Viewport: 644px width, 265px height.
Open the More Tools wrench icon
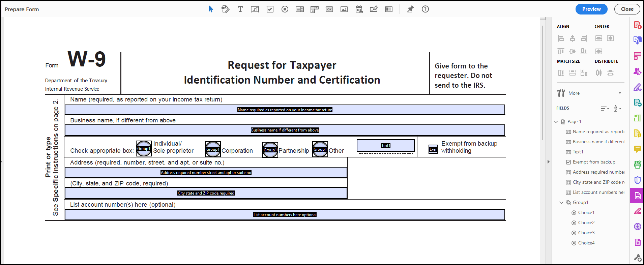coord(637,258)
